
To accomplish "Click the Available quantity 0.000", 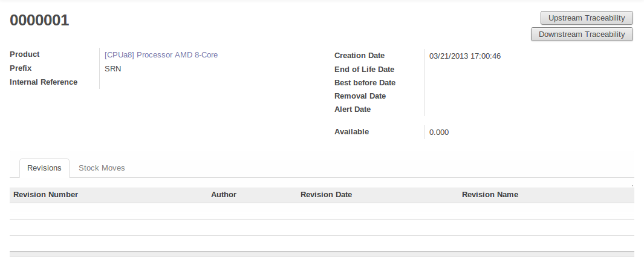I will tap(439, 132).
